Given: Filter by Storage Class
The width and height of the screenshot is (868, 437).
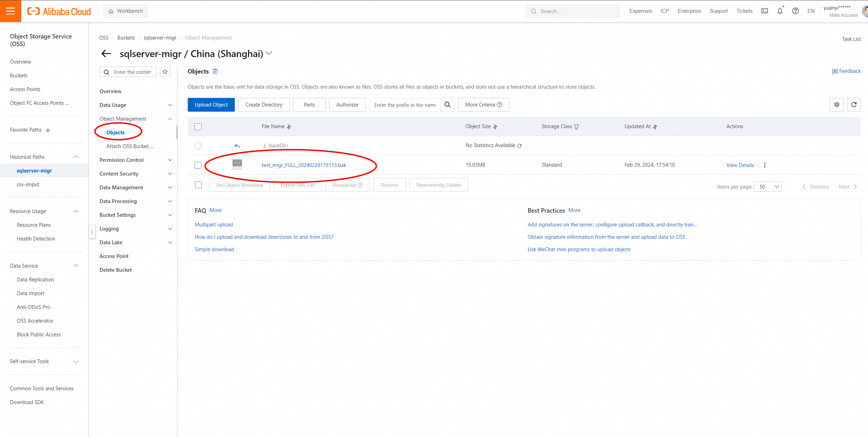Looking at the screenshot, I should pyautogui.click(x=576, y=127).
